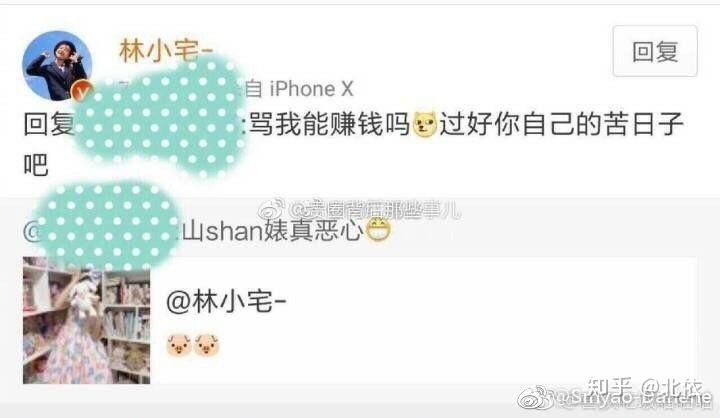The image size is (720, 418).
Task: Click the bottom-right Weibo eye logo watermark
Action: (x=536, y=398)
